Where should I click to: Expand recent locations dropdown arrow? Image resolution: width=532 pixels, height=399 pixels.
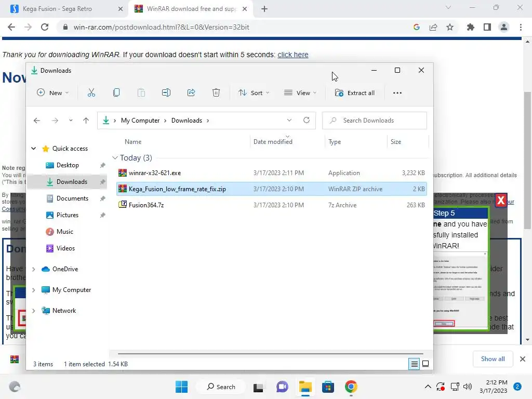pyautogui.click(x=71, y=121)
